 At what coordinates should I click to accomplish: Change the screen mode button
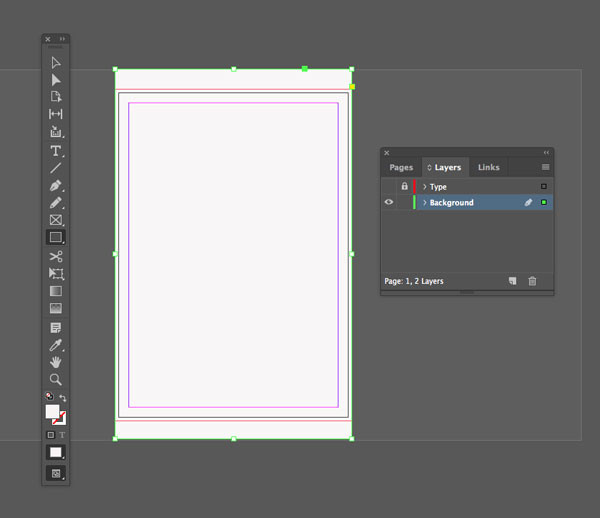[56, 474]
